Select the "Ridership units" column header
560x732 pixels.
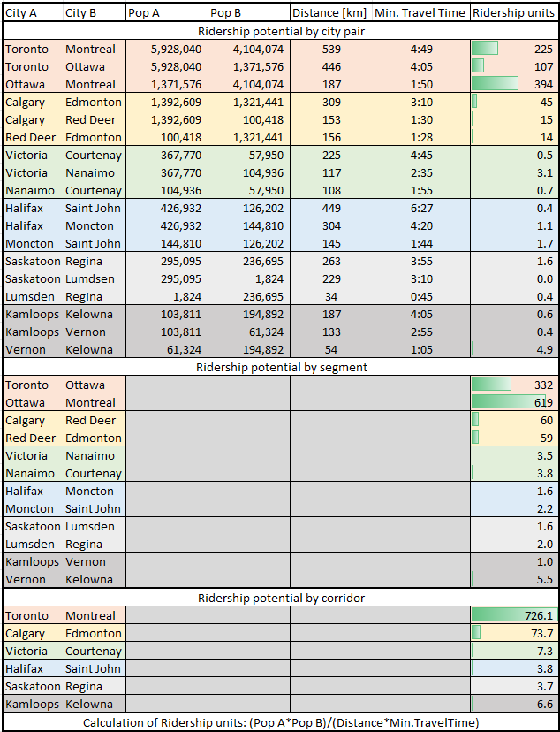[x=514, y=13]
